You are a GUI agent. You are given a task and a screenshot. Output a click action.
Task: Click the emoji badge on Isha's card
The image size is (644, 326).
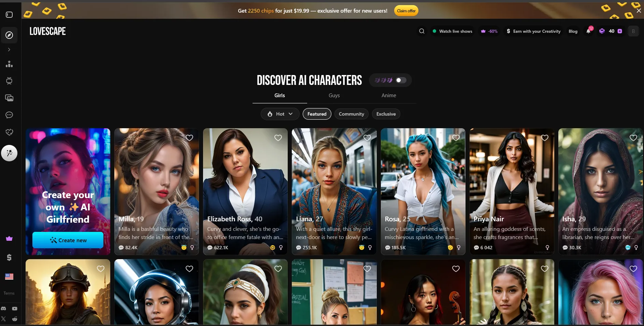[x=628, y=248]
